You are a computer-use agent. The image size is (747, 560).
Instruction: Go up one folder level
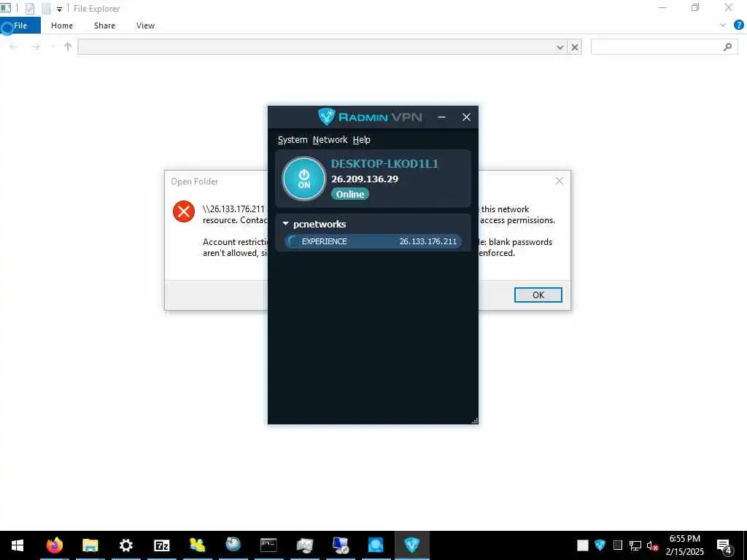click(68, 47)
